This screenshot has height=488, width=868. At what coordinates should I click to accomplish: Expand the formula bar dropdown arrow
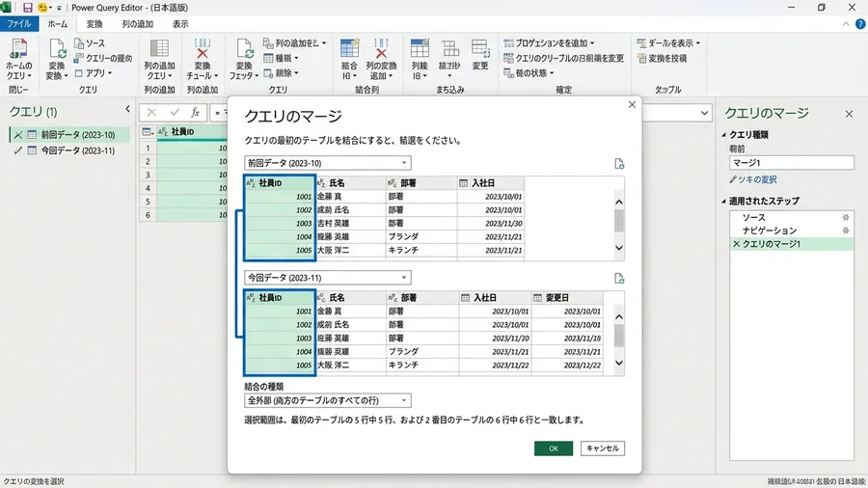tap(704, 113)
